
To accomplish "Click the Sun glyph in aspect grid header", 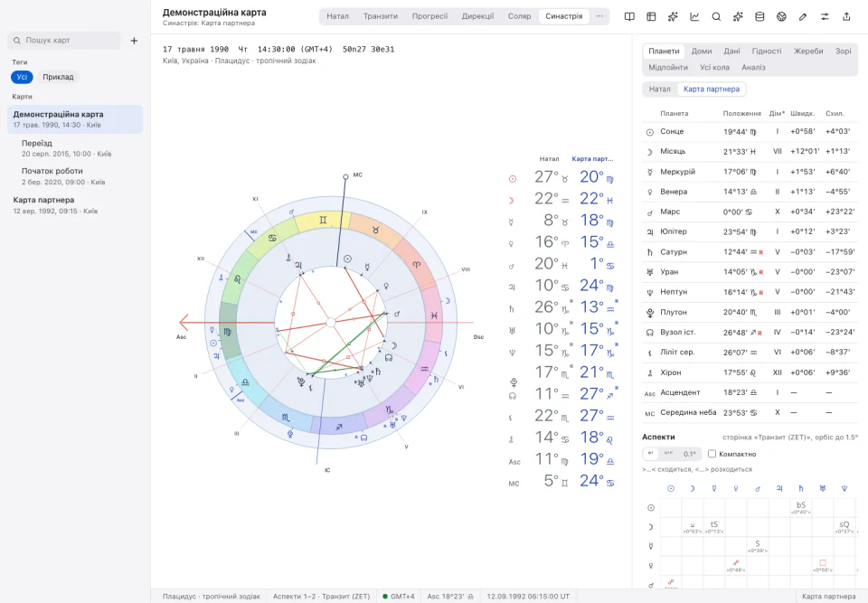I will 671,488.
